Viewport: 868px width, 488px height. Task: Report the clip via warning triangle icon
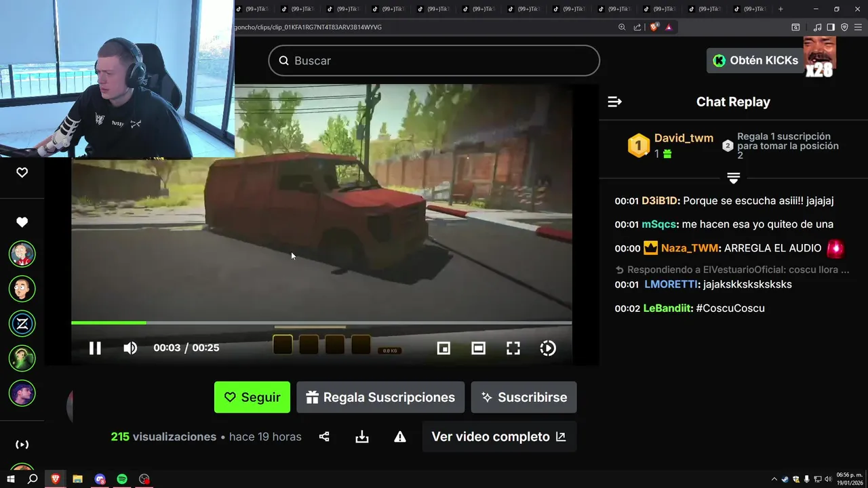tap(400, 437)
